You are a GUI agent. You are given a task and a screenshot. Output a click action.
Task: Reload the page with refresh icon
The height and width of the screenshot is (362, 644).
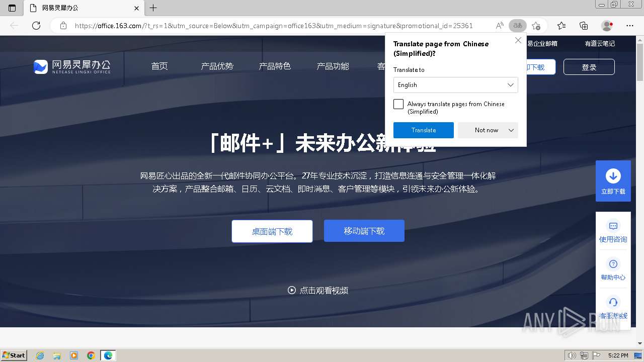tap(36, 26)
